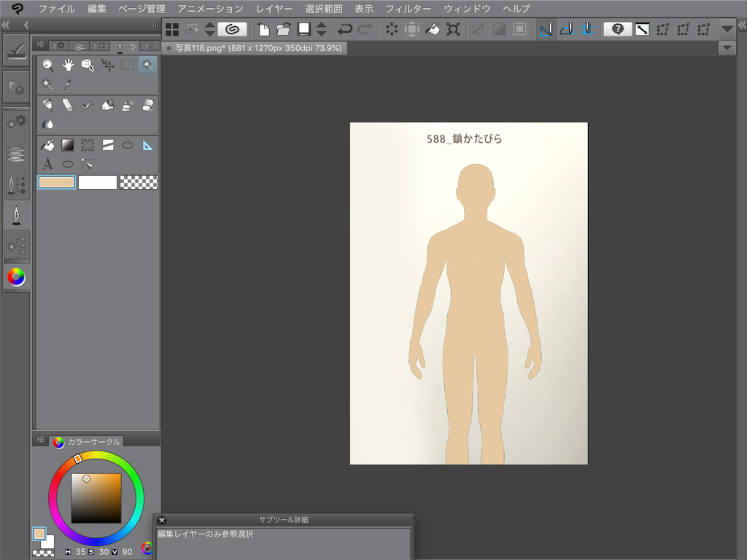Select the 写真118.png canvas tab
747x560 pixels.
point(255,48)
